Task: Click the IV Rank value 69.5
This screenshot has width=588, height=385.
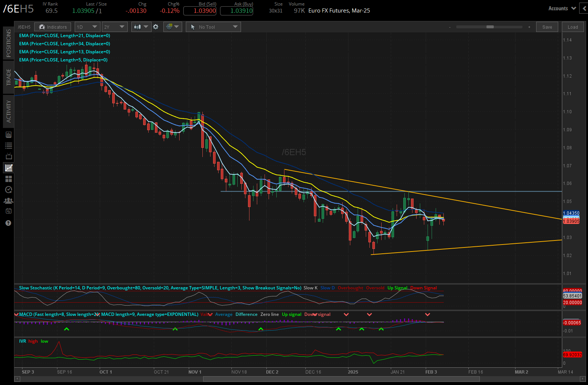Action: coord(52,11)
